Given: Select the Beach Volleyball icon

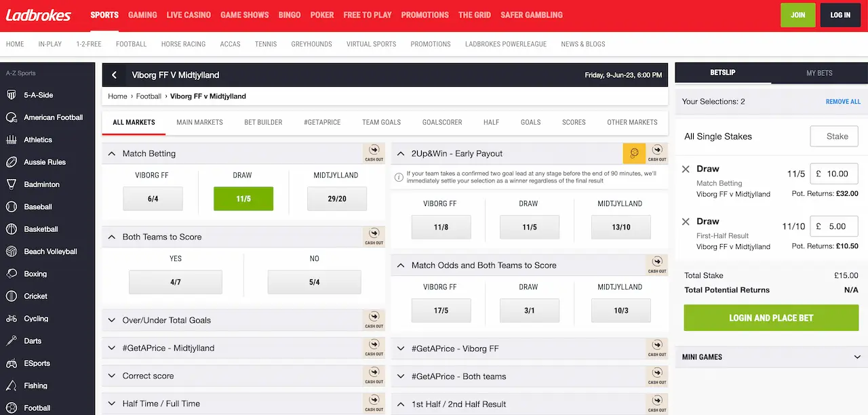Looking at the screenshot, I should click(12, 252).
